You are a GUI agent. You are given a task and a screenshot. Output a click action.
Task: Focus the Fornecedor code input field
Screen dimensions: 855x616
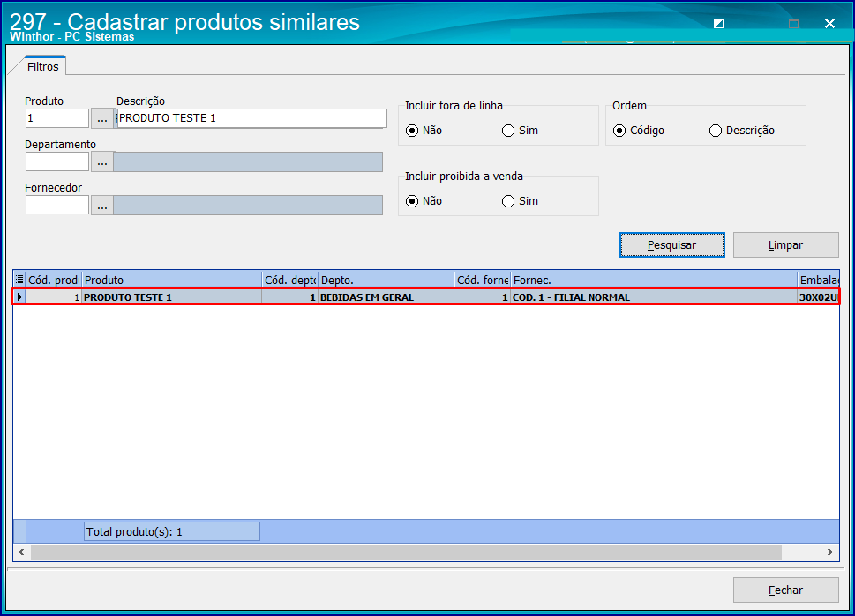[57, 205]
